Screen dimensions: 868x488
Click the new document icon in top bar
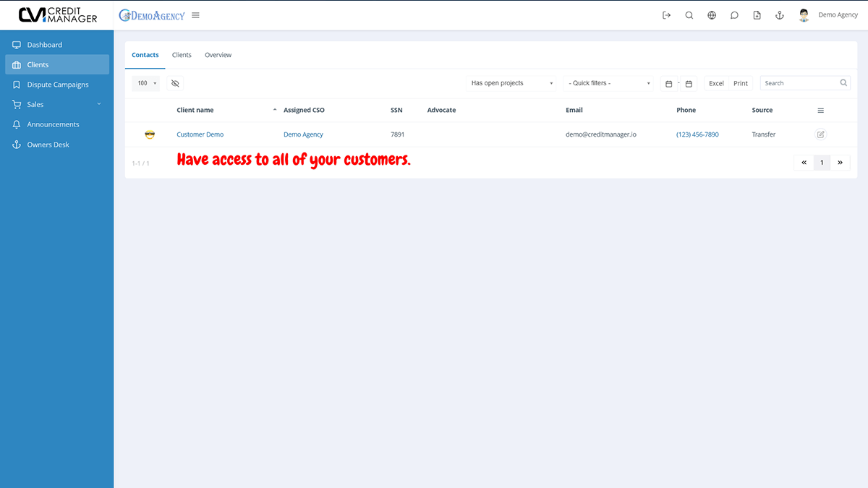(x=757, y=14)
